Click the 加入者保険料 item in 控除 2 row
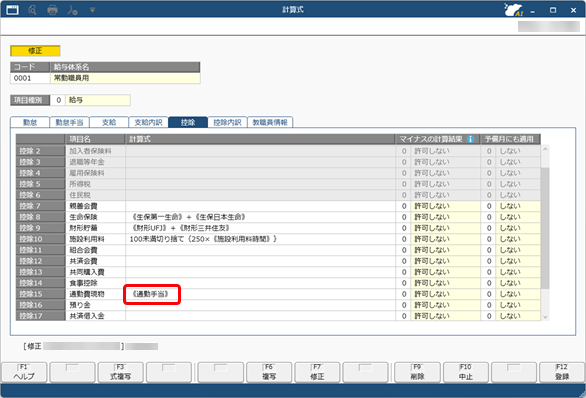 95,151
